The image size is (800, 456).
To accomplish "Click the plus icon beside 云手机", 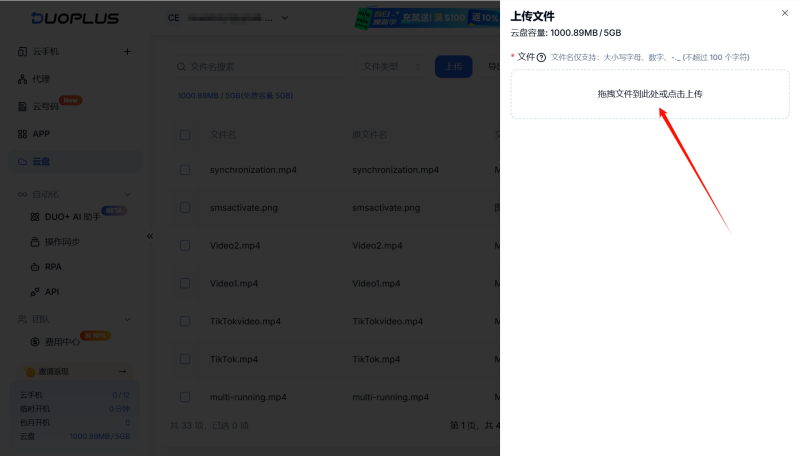I will point(127,51).
